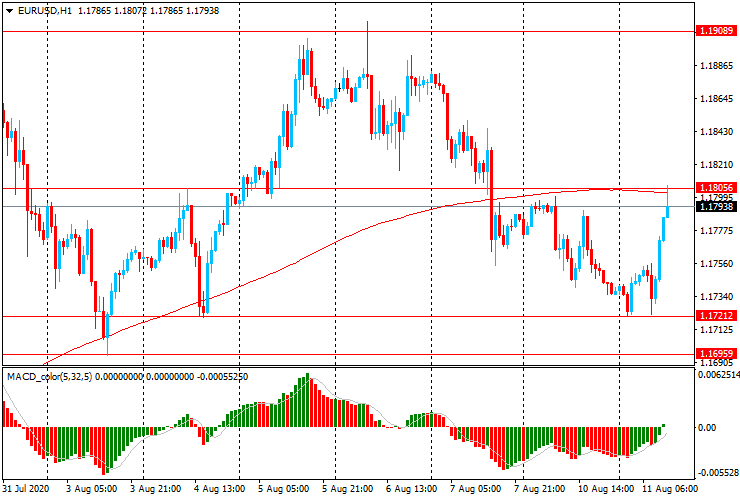Click the current price marker 1.17938
Viewport: 740px width, 500px height.
point(716,207)
